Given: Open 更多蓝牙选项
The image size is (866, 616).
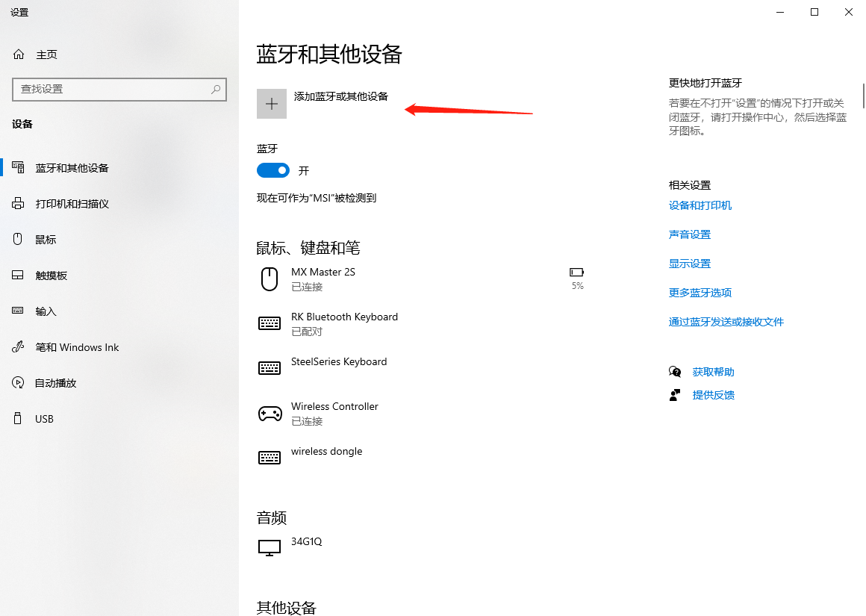Looking at the screenshot, I should coord(700,292).
